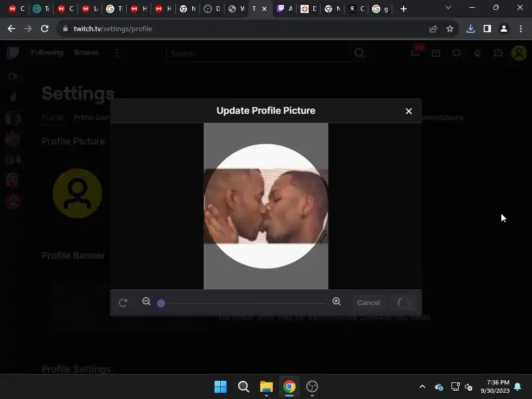
Task: Click the Twitch logo home icon
Action: coord(13,53)
